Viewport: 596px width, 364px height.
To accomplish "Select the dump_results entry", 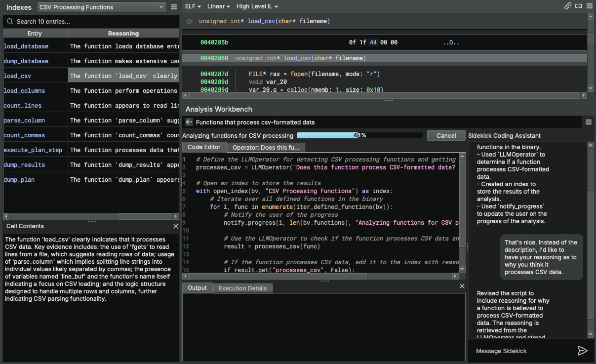I will tap(35, 164).
